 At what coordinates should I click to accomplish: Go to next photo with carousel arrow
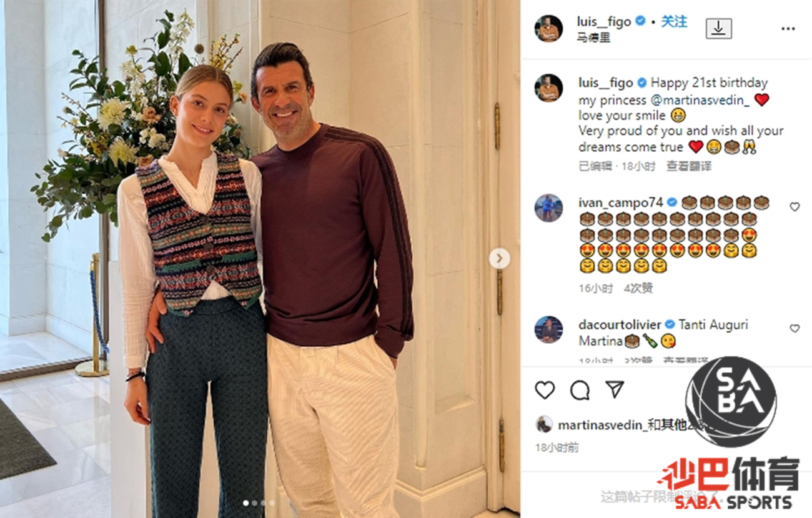point(499,258)
